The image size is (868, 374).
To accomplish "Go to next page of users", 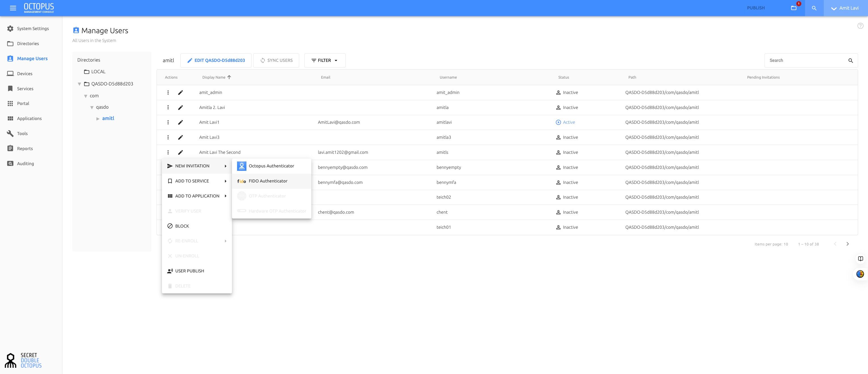I will tap(848, 244).
